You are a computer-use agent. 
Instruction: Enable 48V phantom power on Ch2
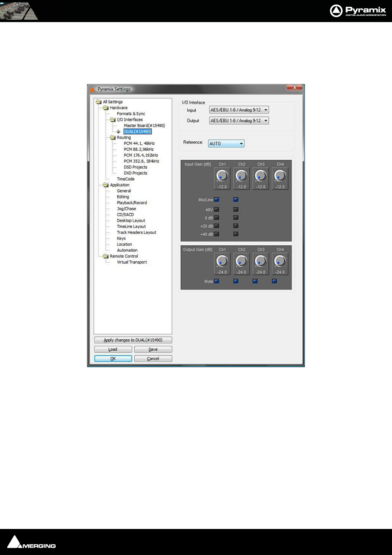point(236,209)
